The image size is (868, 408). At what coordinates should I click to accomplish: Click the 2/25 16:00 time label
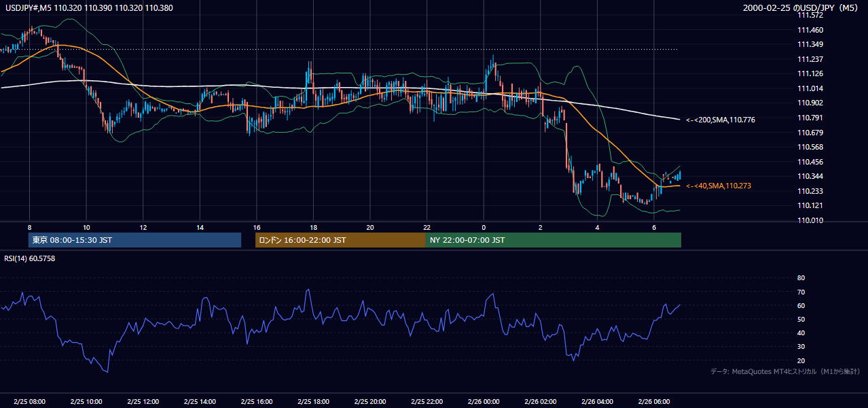[256, 401]
